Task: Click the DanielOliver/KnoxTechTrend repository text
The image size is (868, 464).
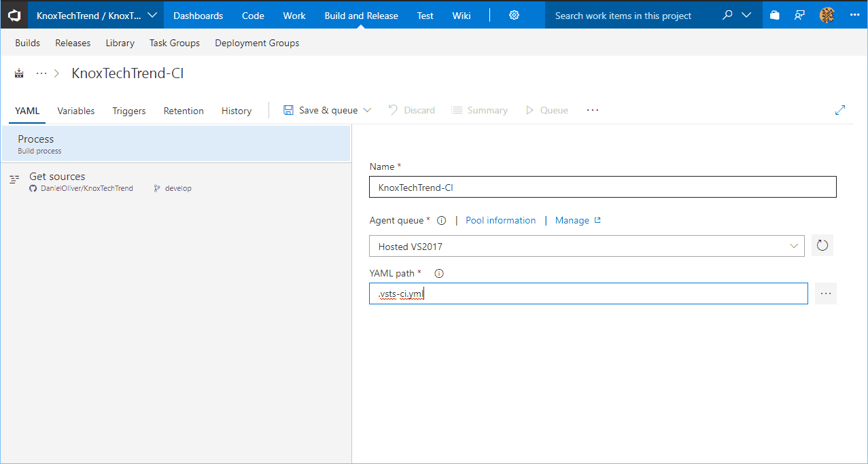Action: pyautogui.click(x=86, y=188)
